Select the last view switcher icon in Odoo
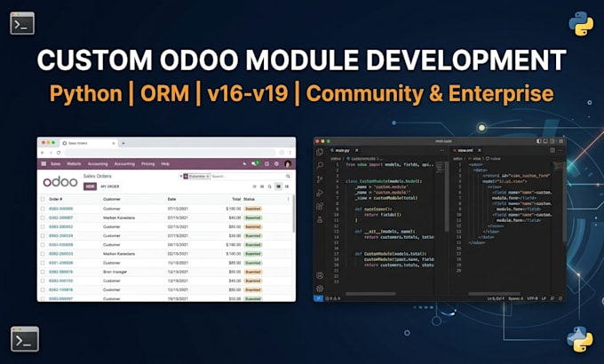The width and height of the screenshot is (604, 364). [287, 186]
